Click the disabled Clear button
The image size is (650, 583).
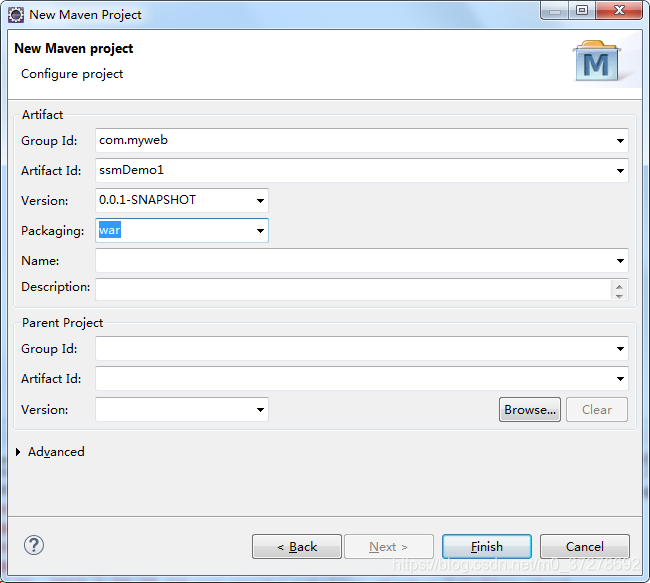(597, 410)
